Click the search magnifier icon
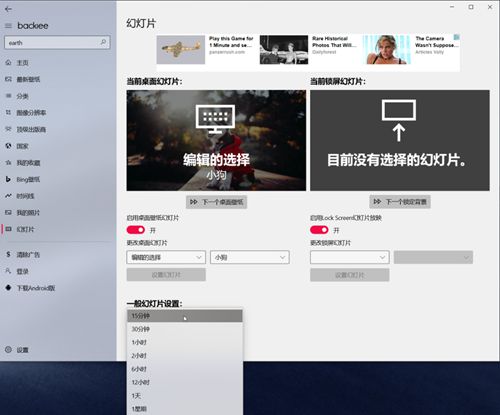This screenshot has height=415, width=500. click(103, 42)
